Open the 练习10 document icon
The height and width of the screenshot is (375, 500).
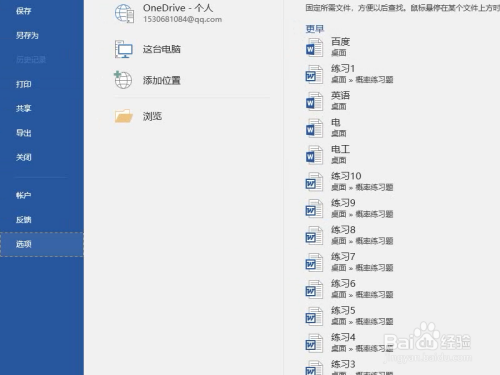pyautogui.click(x=314, y=182)
